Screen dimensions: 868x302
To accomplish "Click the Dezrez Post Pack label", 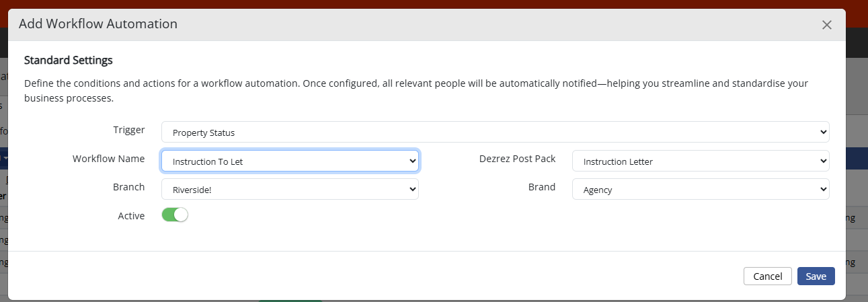I will (517, 159).
